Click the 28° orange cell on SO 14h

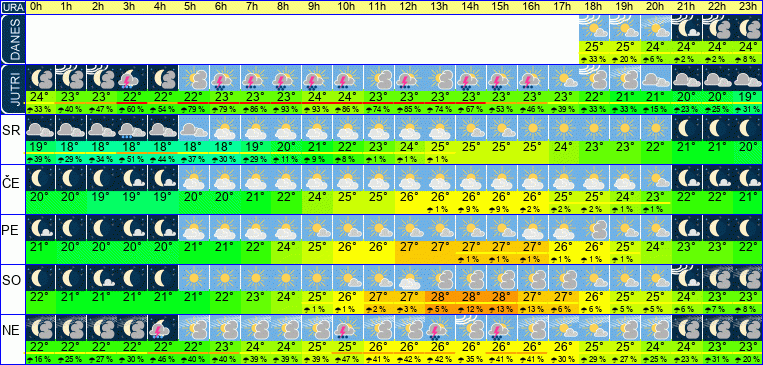[471, 297]
